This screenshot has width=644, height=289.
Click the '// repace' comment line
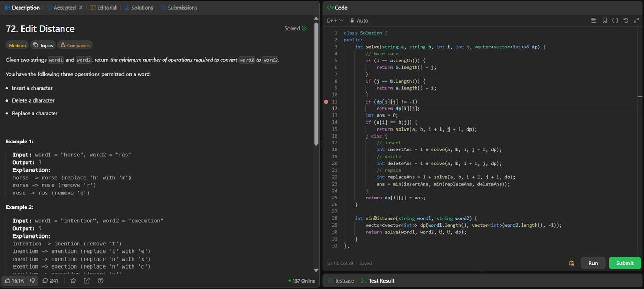point(389,170)
